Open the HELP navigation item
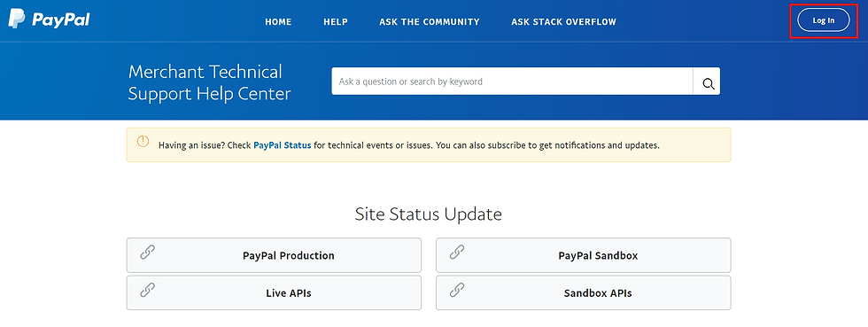868x327 pixels. click(x=336, y=22)
